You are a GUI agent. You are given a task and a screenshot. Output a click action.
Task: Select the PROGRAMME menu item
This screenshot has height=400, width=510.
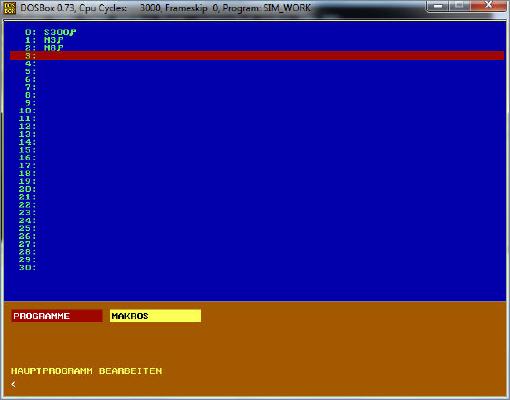point(57,316)
